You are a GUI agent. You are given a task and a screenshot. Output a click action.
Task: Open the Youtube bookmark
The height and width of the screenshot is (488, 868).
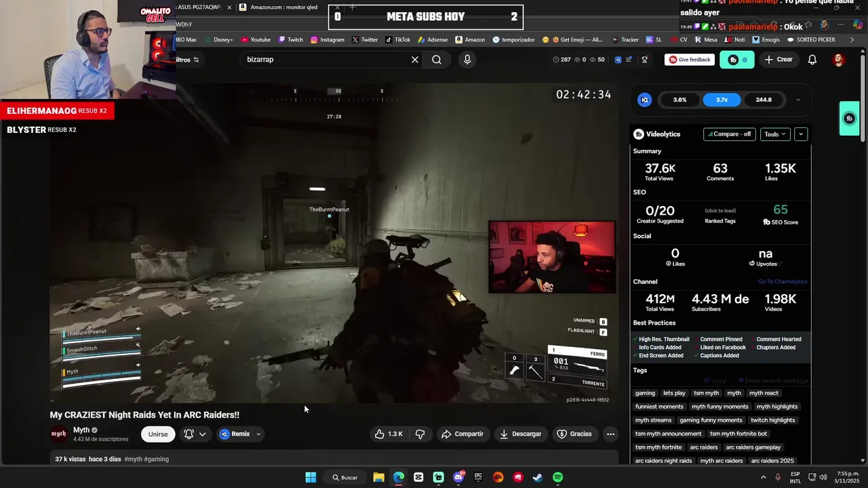[255, 40]
